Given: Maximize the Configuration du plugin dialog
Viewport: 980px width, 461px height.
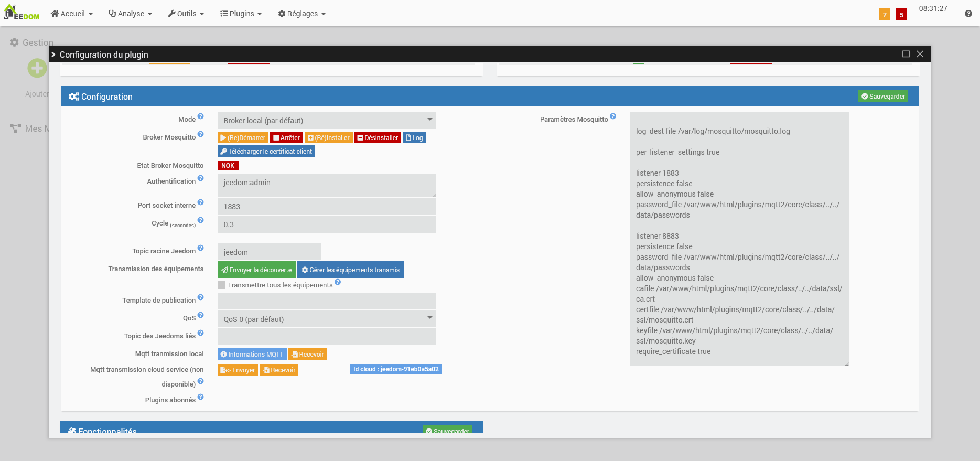Looking at the screenshot, I should point(906,54).
